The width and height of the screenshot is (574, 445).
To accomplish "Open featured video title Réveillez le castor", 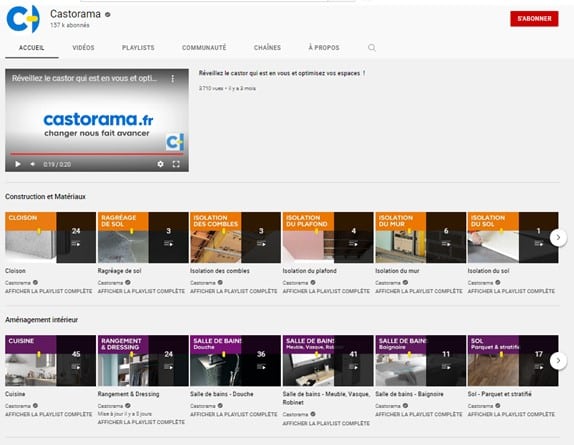I will (x=282, y=73).
